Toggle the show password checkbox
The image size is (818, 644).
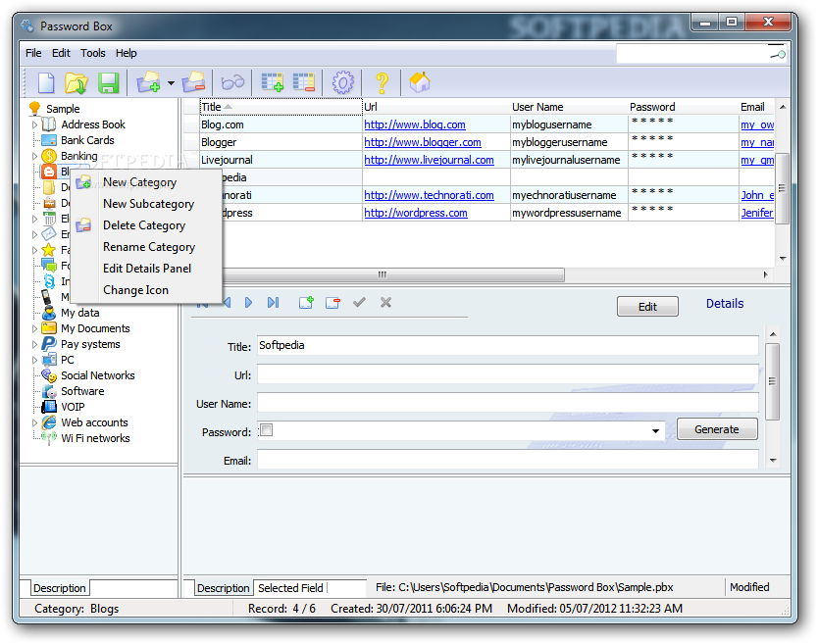tap(266, 430)
